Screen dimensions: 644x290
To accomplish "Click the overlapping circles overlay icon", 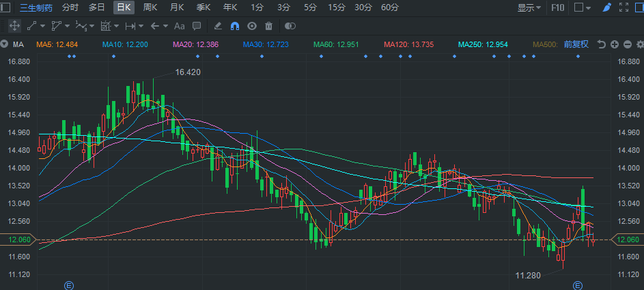I will coord(290,26).
